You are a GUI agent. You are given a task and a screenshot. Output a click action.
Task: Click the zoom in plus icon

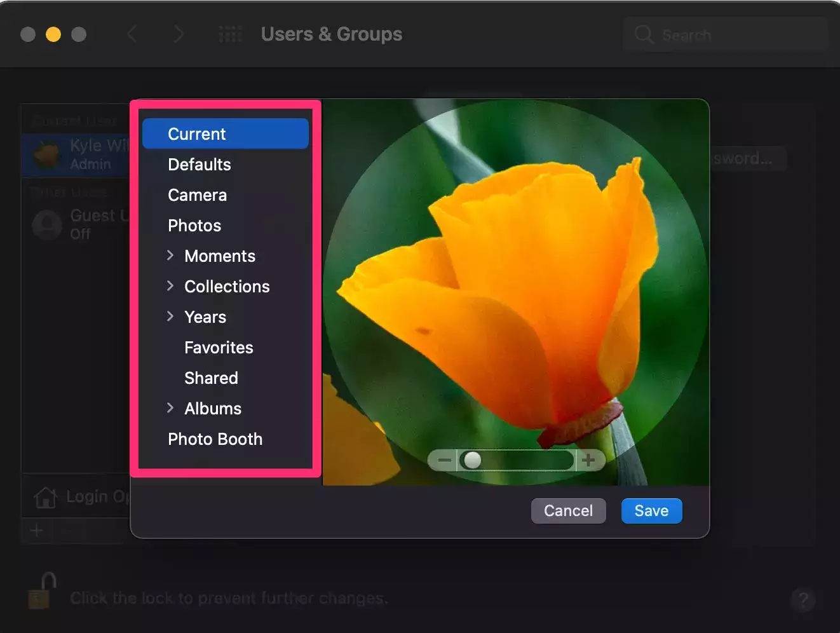click(588, 459)
